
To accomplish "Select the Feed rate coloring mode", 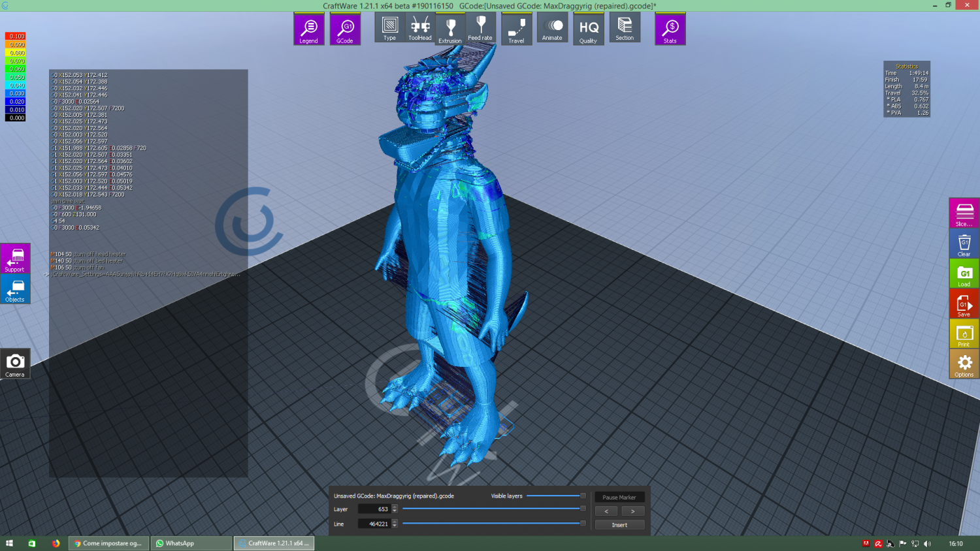I will (x=480, y=28).
